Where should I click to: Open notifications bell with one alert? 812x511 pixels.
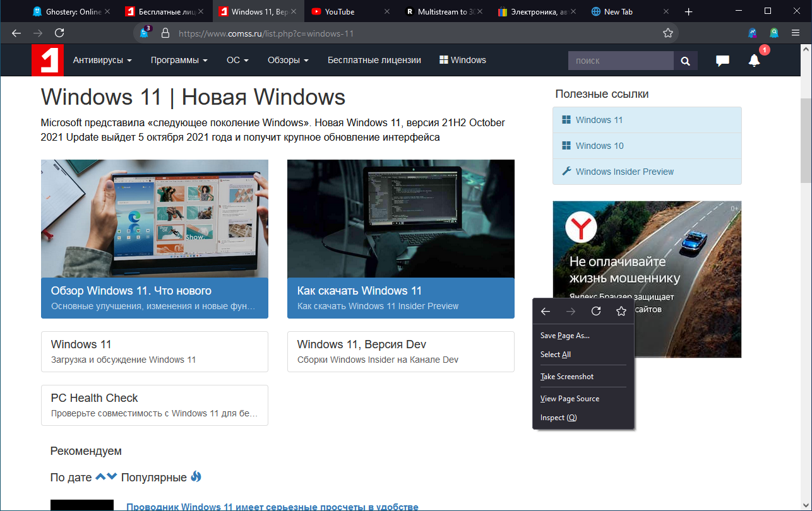pyautogui.click(x=755, y=61)
